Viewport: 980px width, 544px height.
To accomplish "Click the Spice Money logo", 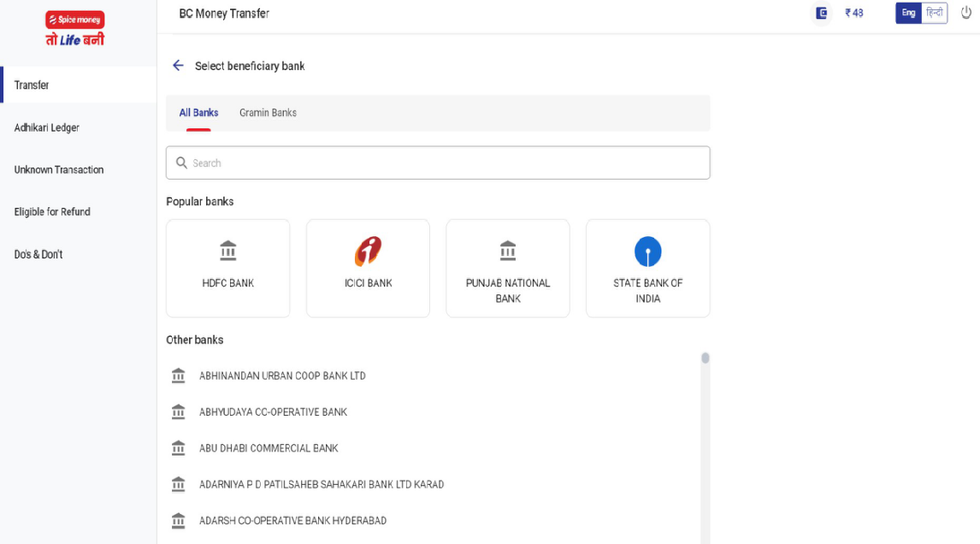I will click(x=74, y=29).
